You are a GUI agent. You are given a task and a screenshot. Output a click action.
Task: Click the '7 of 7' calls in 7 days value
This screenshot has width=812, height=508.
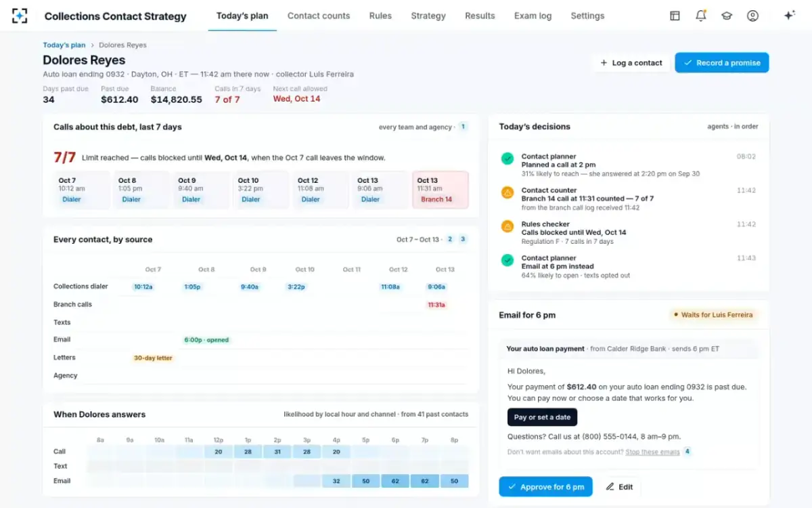pyautogui.click(x=227, y=100)
